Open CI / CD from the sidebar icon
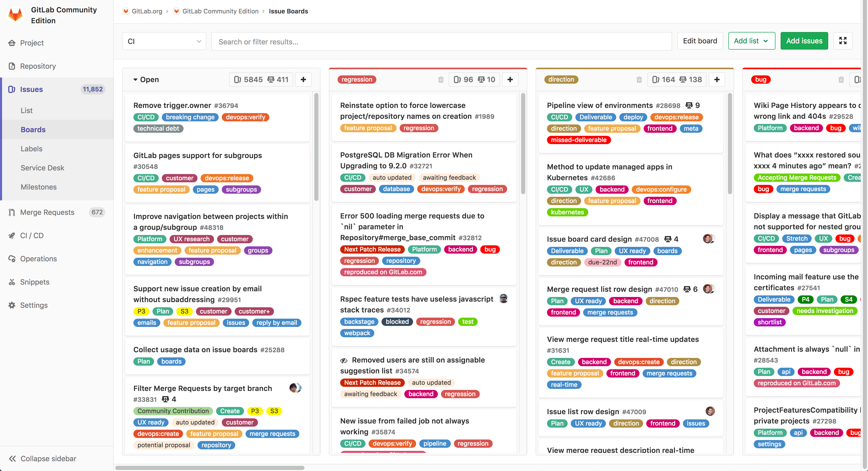The width and height of the screenshot is (868, 471). pyautogui.click(x=12, y=235)
